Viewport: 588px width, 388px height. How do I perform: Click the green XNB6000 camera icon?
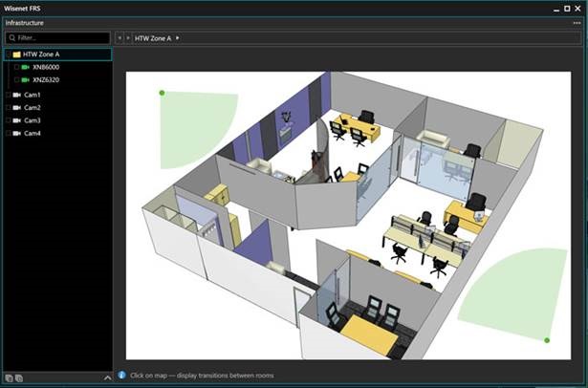pos(26,68)
